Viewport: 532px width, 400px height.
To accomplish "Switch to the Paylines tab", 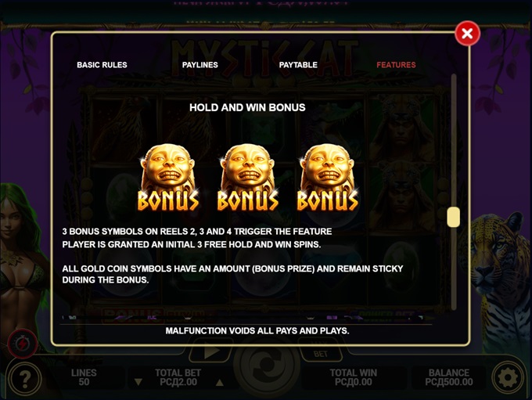I will [199, 65].
